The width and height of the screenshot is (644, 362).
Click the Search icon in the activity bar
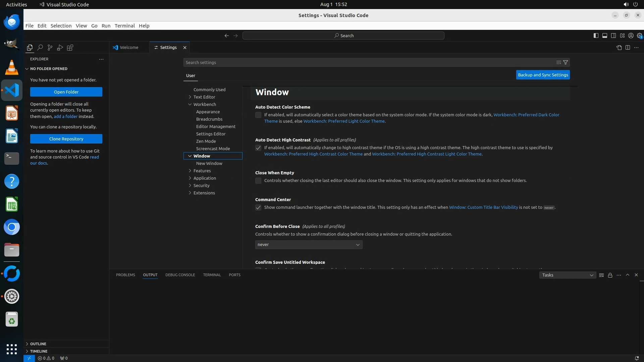[x=40, y=48]
